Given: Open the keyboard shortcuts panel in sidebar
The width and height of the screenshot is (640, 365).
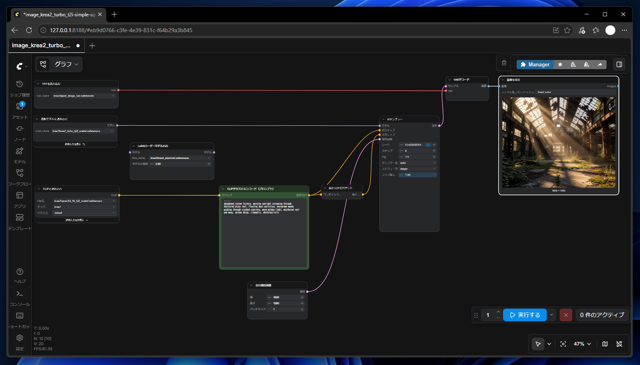Looking at the screenshot, I should click(x=20, y=319).
